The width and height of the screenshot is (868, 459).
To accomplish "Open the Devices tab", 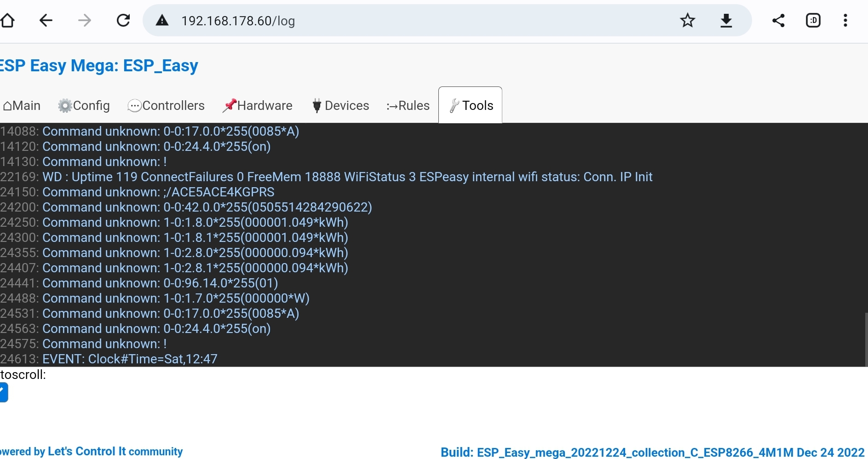I will coord(340,106).
